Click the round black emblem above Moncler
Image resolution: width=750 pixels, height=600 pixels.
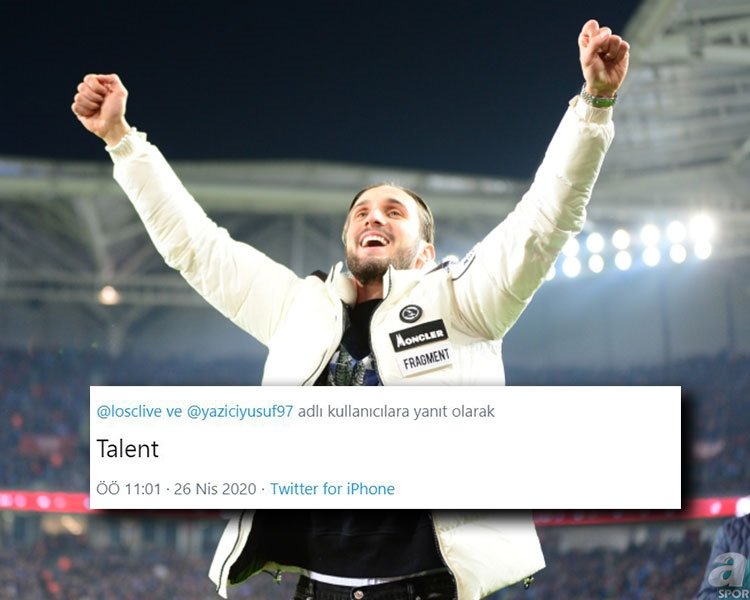pyautogui.click(x=410, y=313)
